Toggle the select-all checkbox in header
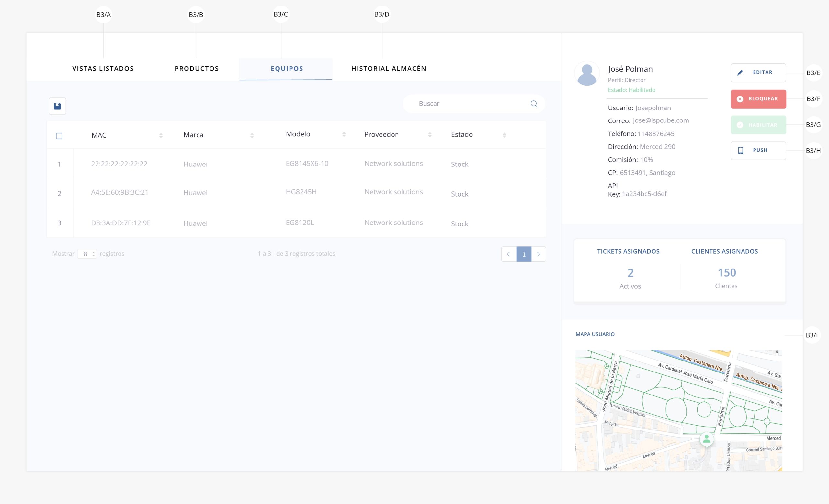The image size is (829, 504). [x=59, y=136]
